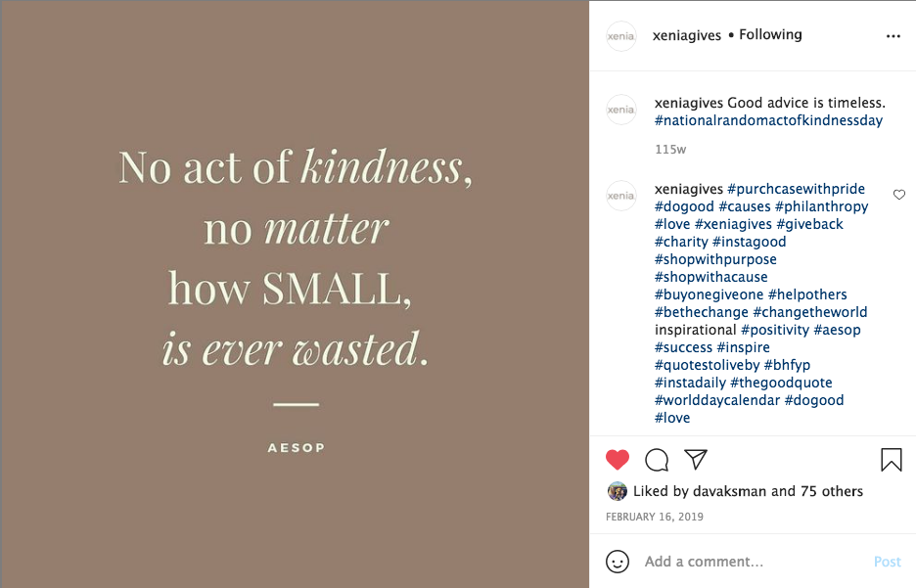The width and height of the screenshot is (916, 588).
Task: Open the February 16, 2019 timestamp
Action: point(654,517)
